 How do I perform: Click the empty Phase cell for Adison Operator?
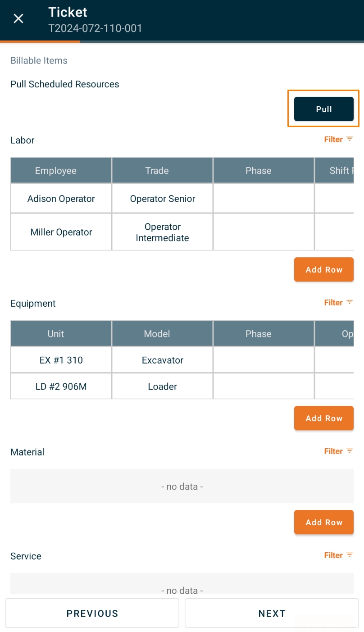(264, 198)
